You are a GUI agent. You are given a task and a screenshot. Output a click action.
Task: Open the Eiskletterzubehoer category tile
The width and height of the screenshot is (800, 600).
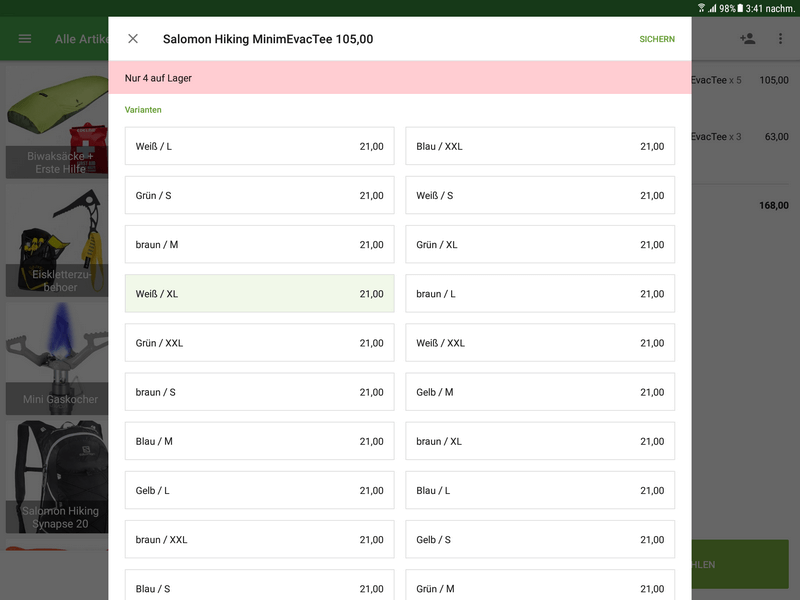coord(57,240)
